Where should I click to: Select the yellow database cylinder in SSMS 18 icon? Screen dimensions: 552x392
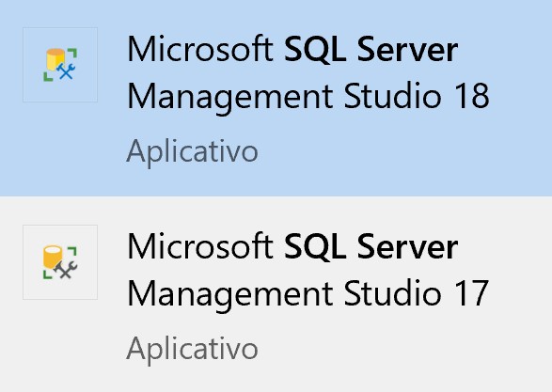[55, 59]
